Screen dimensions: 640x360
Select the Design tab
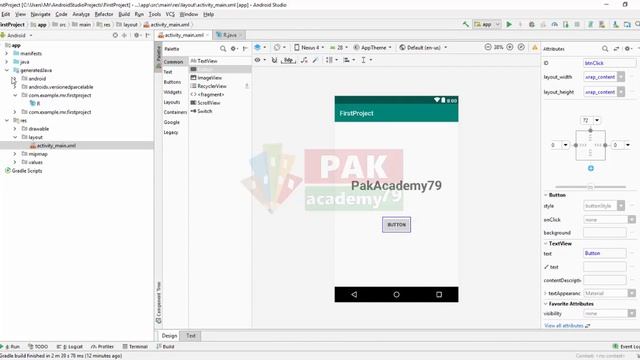point(169,336)
